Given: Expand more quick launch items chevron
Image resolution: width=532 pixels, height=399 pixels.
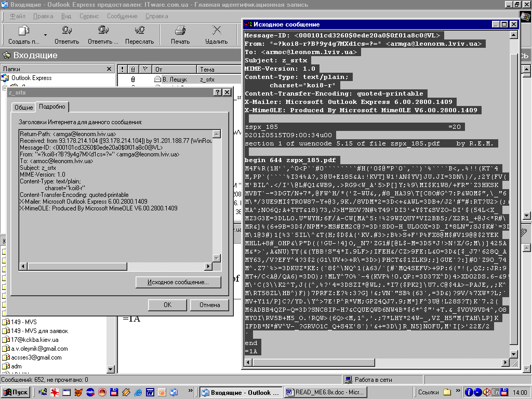Looking at the screenshot, I should [x=190, y=390].
